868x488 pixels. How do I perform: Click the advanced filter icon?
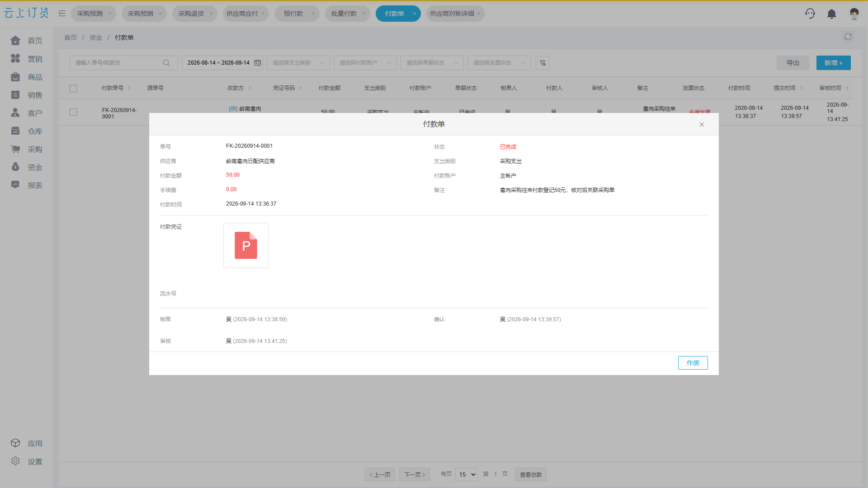[542, 63]
